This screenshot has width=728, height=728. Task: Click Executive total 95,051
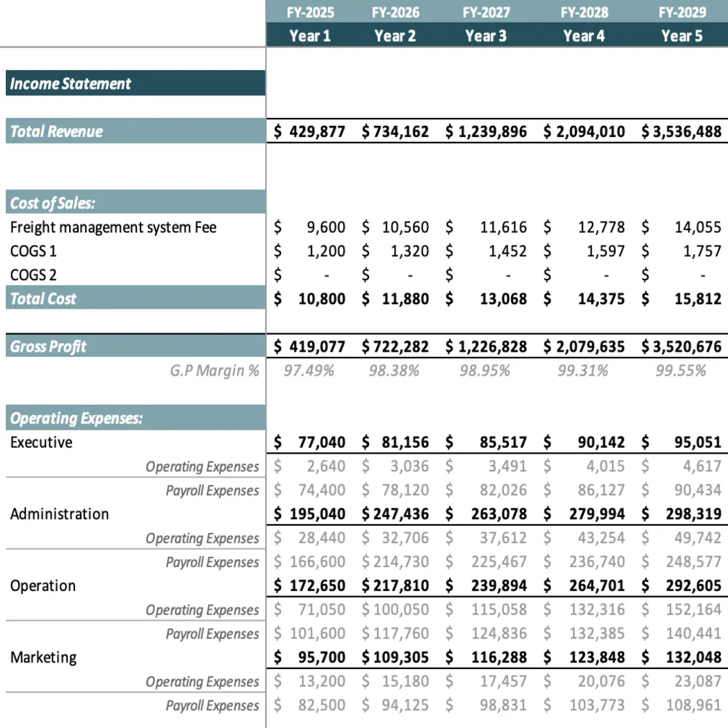tap(698, 443)
